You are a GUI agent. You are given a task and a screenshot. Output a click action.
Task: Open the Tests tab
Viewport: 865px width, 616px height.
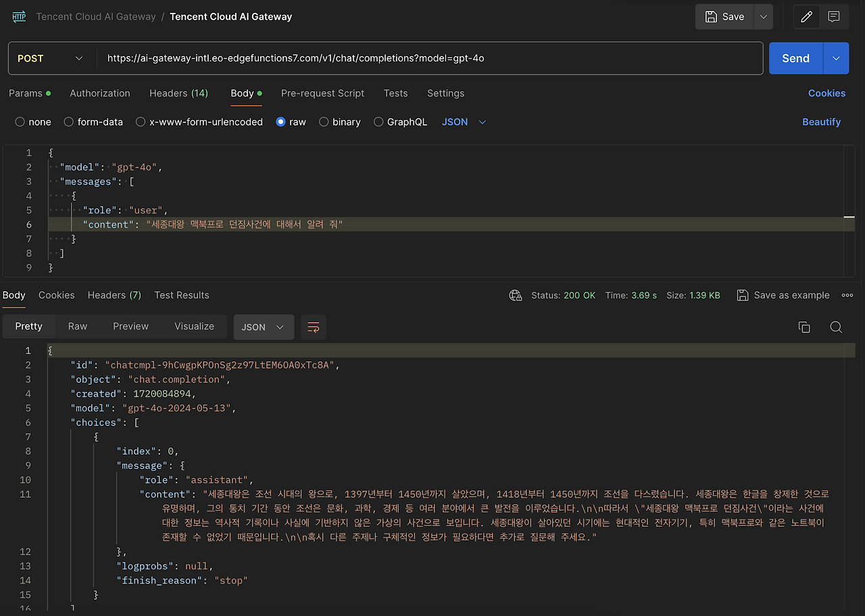click(395, 93)
